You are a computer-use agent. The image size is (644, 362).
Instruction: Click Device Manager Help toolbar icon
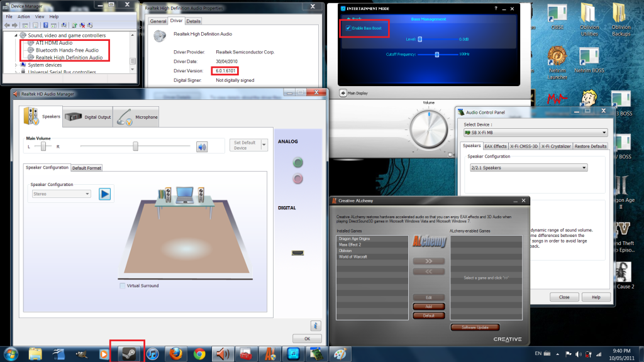point(45,25)
